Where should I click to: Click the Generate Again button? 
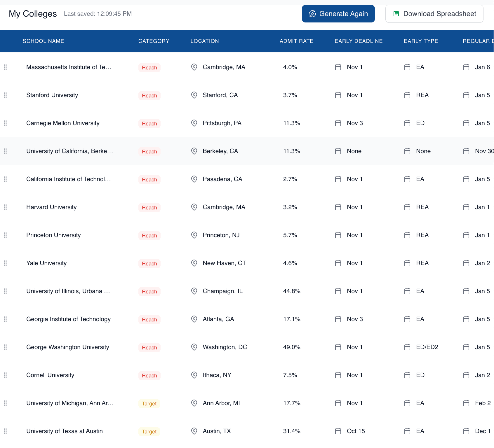tap(338, 13)
